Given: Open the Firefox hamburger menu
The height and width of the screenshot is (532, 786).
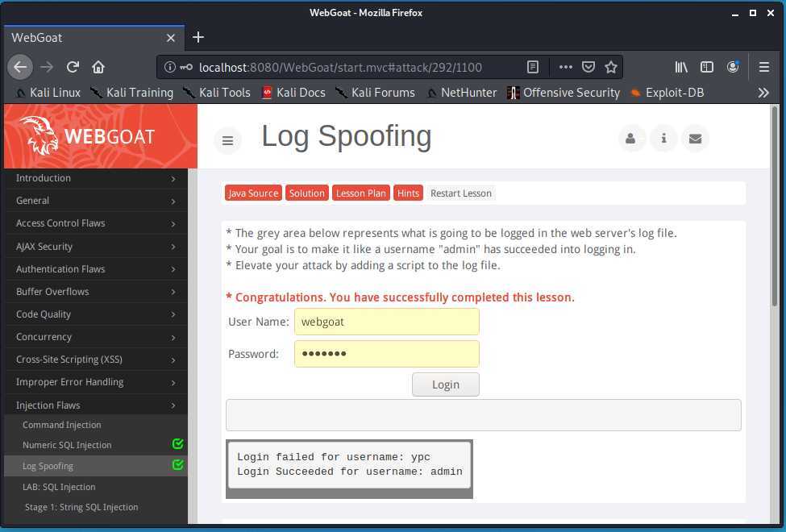Looking at the screenshot, I should tap(764, 67).
